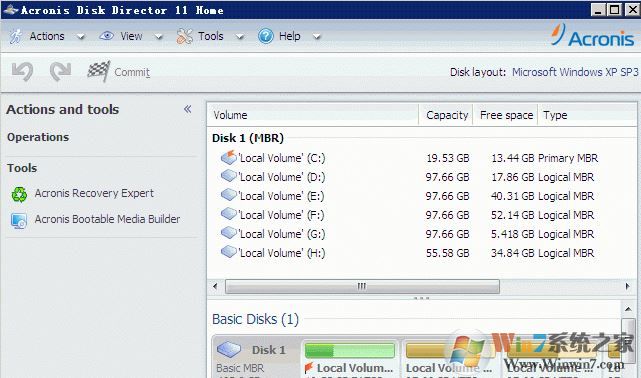The width and height of the screenshot is (641, 378).
Task: Click the Disk 1 (MBR) group header
Action: pos(248,138)
